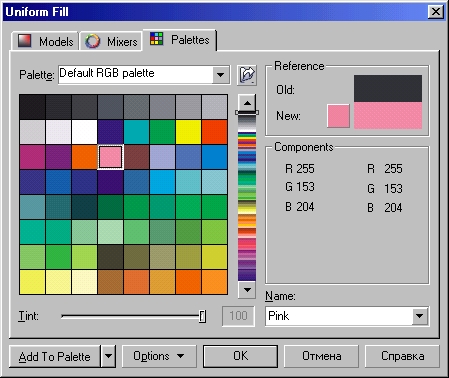This screenshot has height=378, width=449.
Task: Open the load palette folder icon
Action: point(247,75)
